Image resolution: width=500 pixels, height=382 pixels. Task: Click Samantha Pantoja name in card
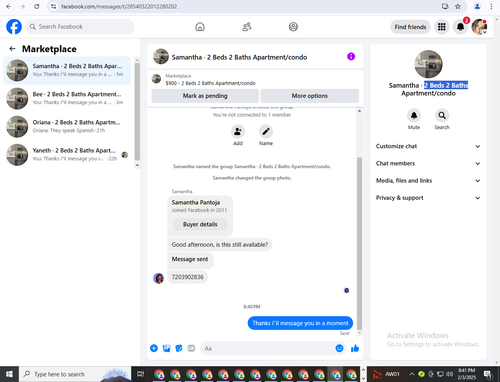196,202
